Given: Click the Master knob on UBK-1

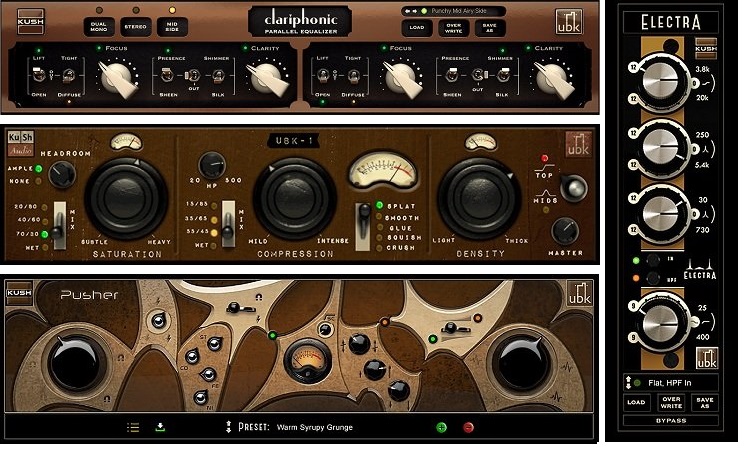Looking at the screenshot, I should click(x=565, y=231).
